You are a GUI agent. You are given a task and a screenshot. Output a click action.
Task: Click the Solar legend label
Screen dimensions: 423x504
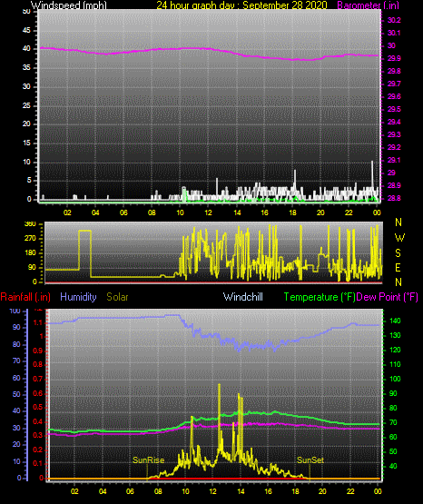(117, 297)
